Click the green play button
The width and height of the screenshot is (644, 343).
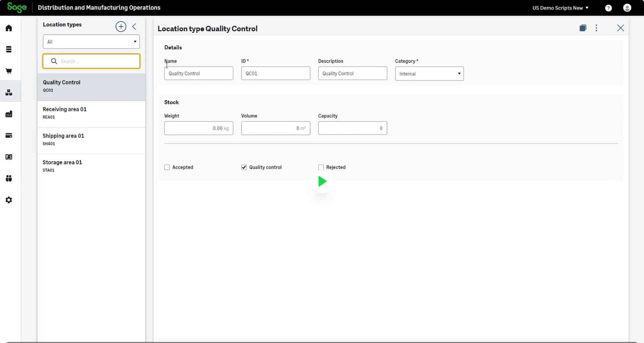[x=322, y=181]
